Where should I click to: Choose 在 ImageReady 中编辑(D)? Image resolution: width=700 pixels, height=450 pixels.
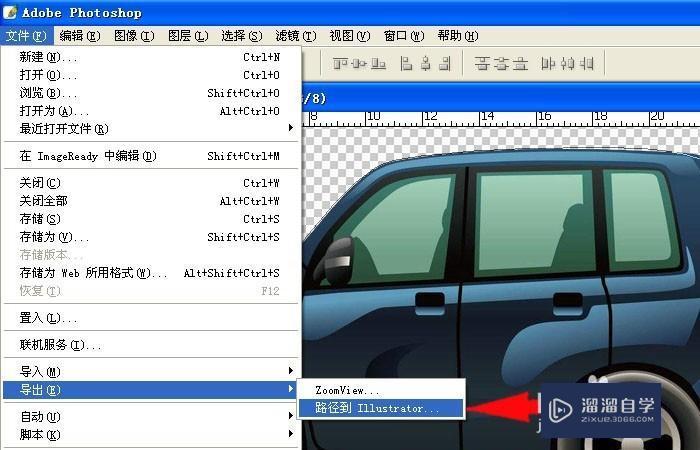point(150,156)
